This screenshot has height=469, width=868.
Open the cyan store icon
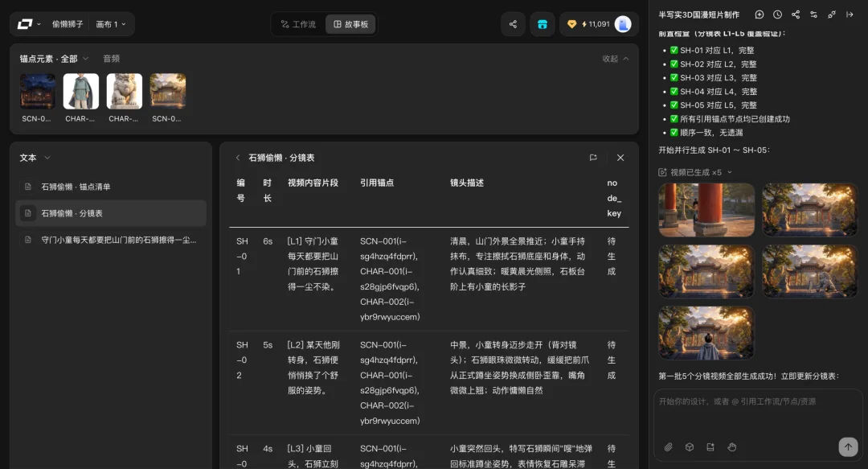[542, 24]
